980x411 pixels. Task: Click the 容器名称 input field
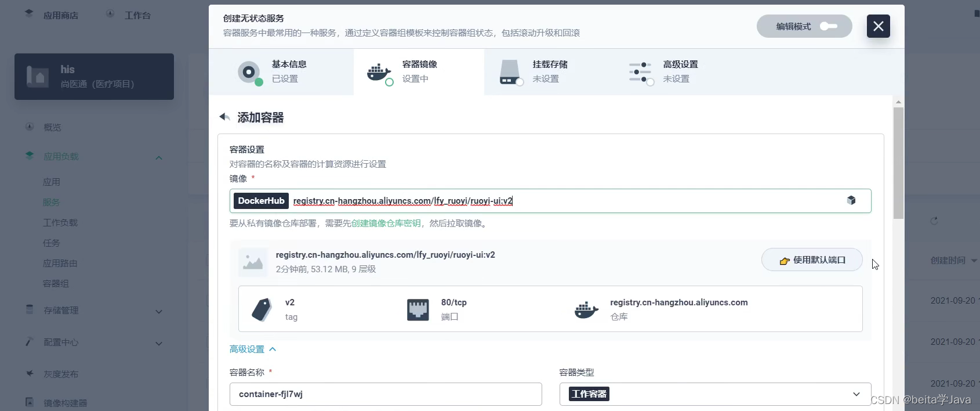tap(386, 394)
